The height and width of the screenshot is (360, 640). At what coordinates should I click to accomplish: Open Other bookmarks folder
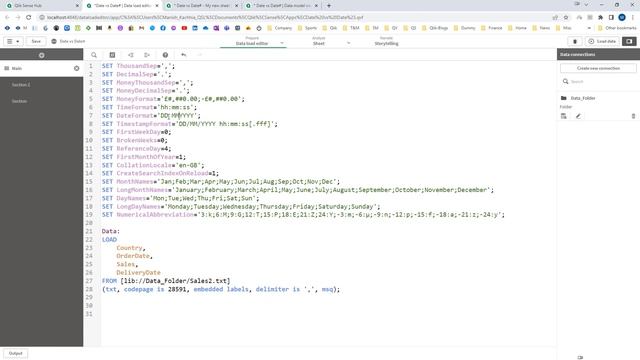tap(617, 28)
